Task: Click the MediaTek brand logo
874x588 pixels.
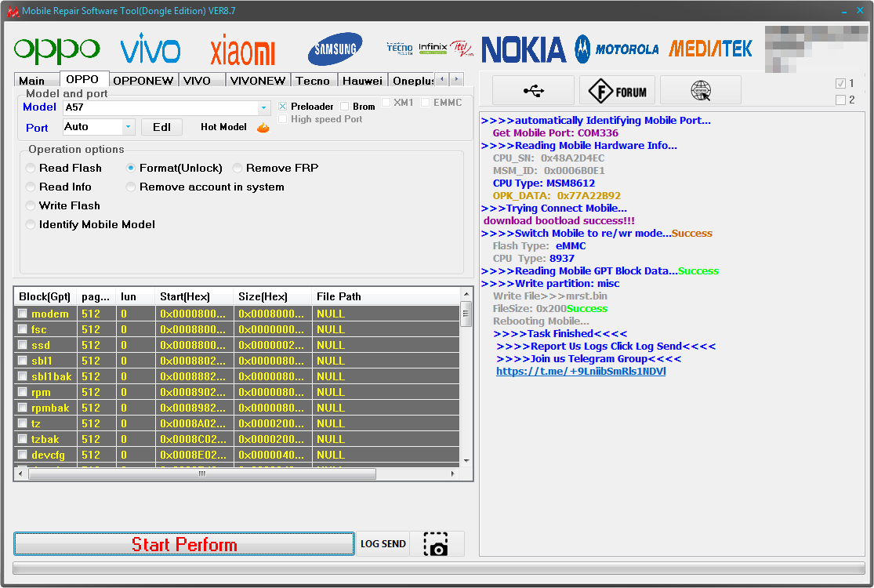Action: pos(710,49)
